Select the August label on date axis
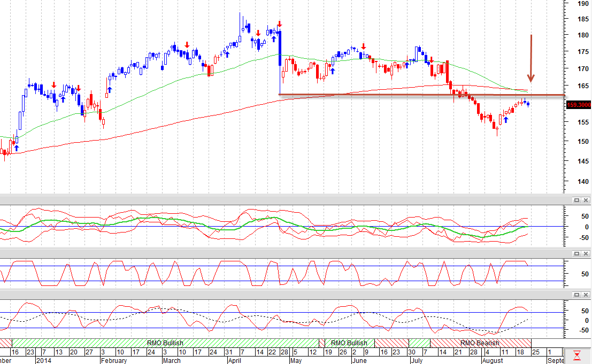Viewport: 592px width, 364px height. tap(493, 360)
